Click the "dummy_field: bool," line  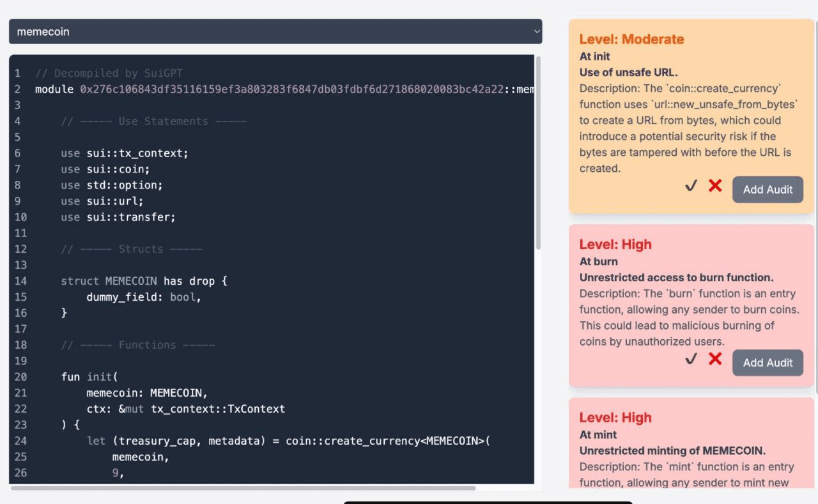coord(144,297)
